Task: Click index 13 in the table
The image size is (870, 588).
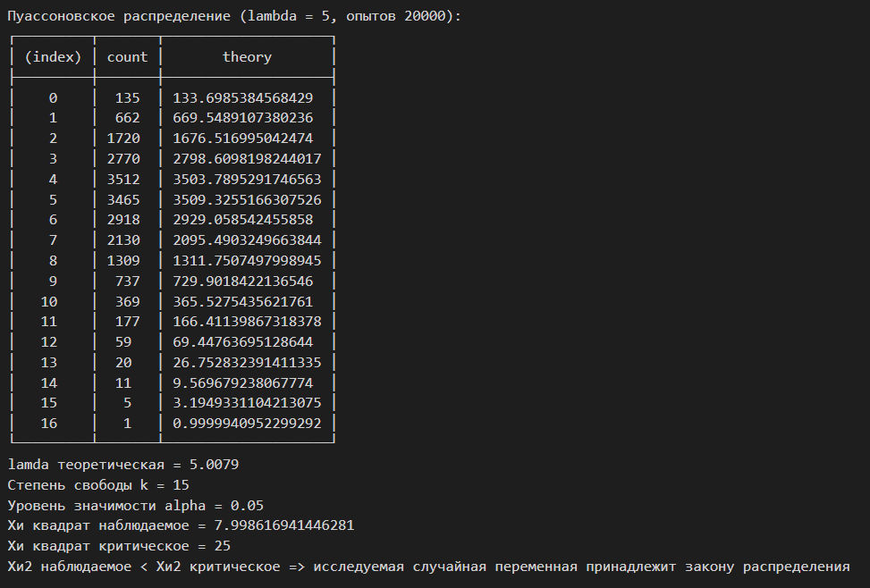Action: pyautogui.click(x=49, y=363)
